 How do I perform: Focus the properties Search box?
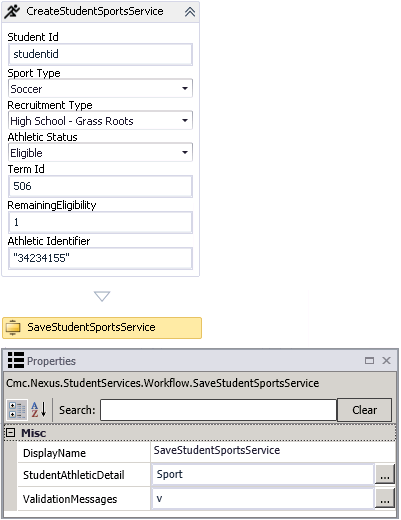(218, 410)
